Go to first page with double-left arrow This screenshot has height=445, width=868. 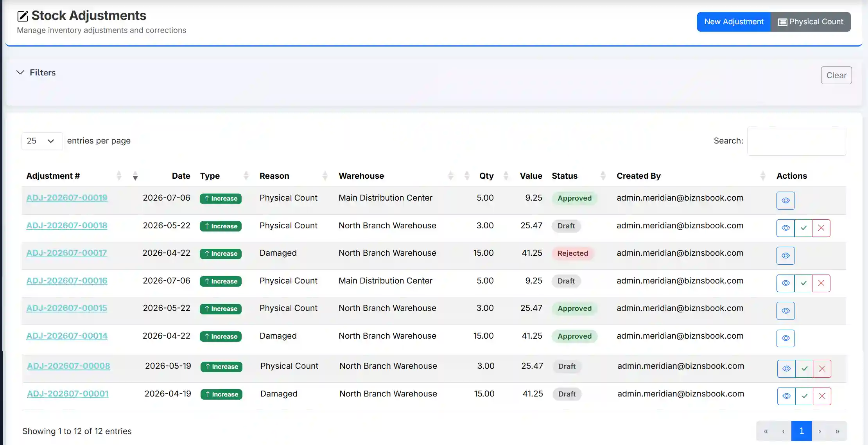point(766,431)
